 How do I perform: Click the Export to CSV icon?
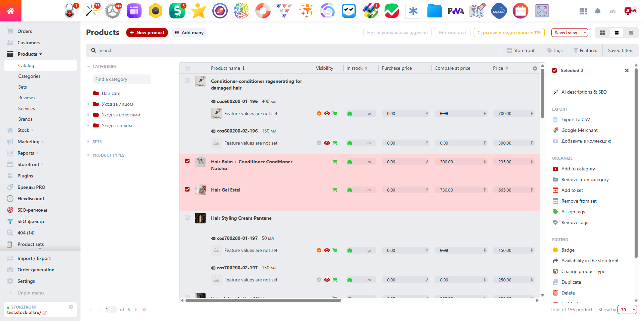(x=556, y=119)
